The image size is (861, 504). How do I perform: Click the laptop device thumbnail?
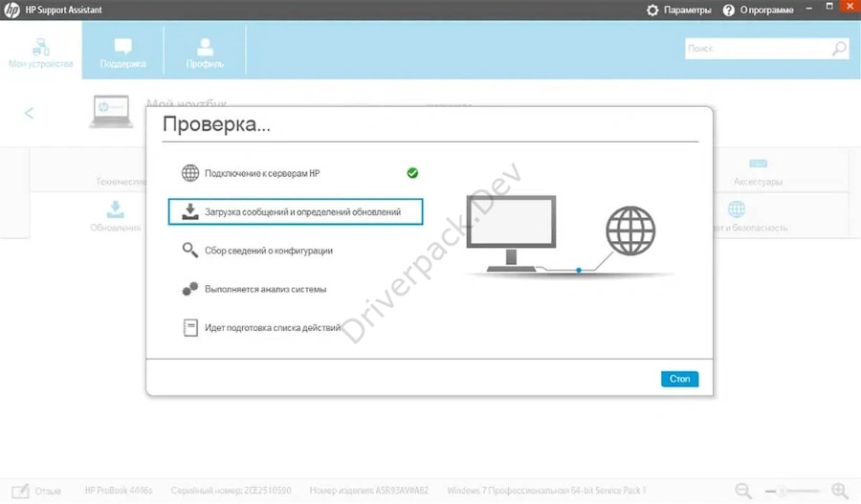pos(111,112)
